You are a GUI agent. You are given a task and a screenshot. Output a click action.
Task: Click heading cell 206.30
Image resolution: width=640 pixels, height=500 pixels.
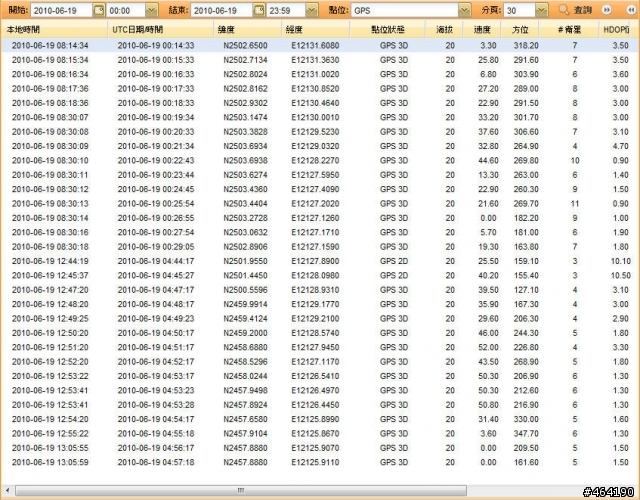(526, 319)
